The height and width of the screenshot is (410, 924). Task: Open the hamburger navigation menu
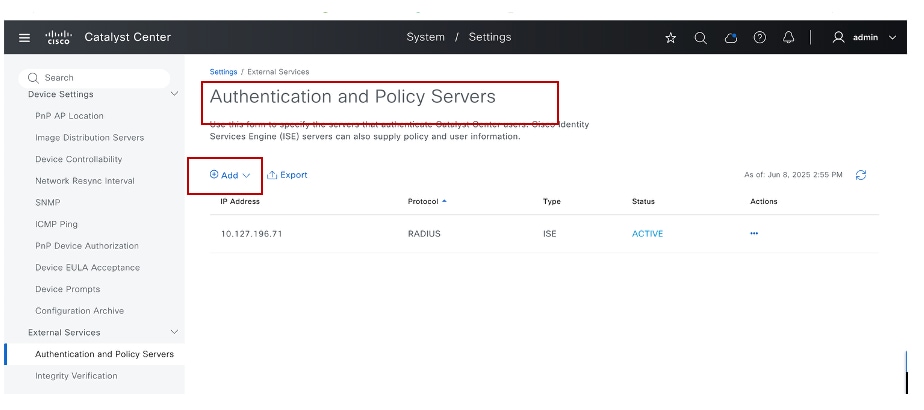[24, 38]
